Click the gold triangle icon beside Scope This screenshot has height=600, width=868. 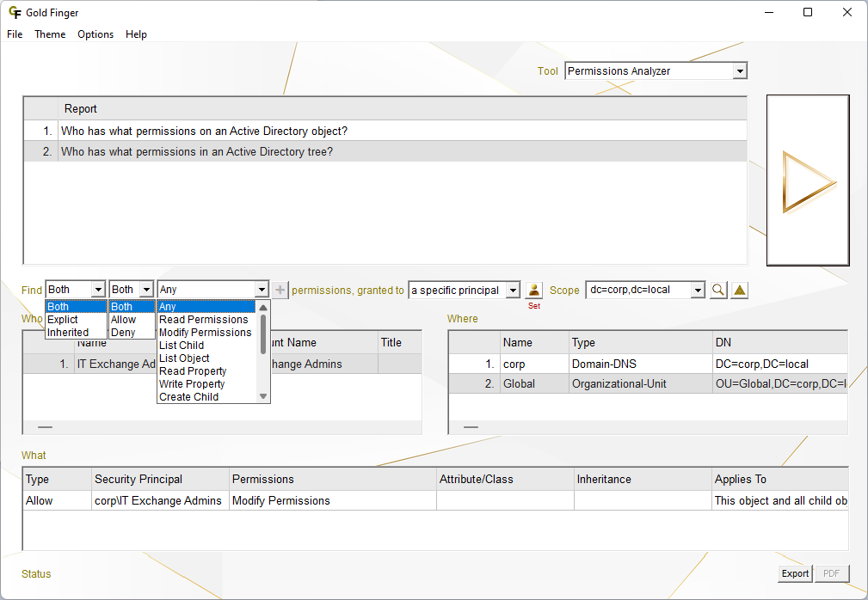740,291
